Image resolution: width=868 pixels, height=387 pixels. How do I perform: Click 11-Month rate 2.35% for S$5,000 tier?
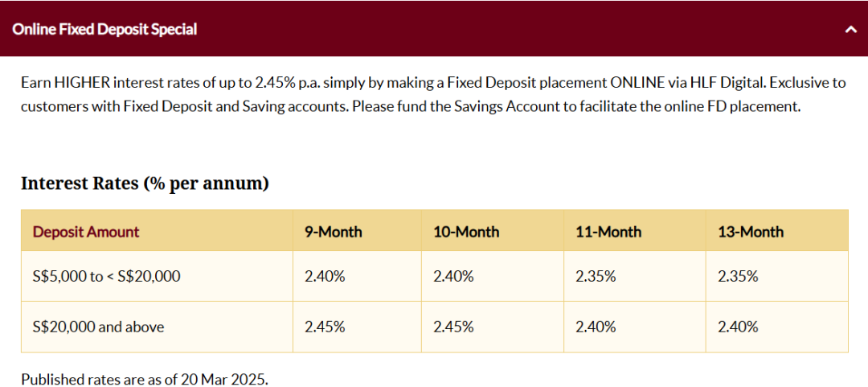(596, 276)
